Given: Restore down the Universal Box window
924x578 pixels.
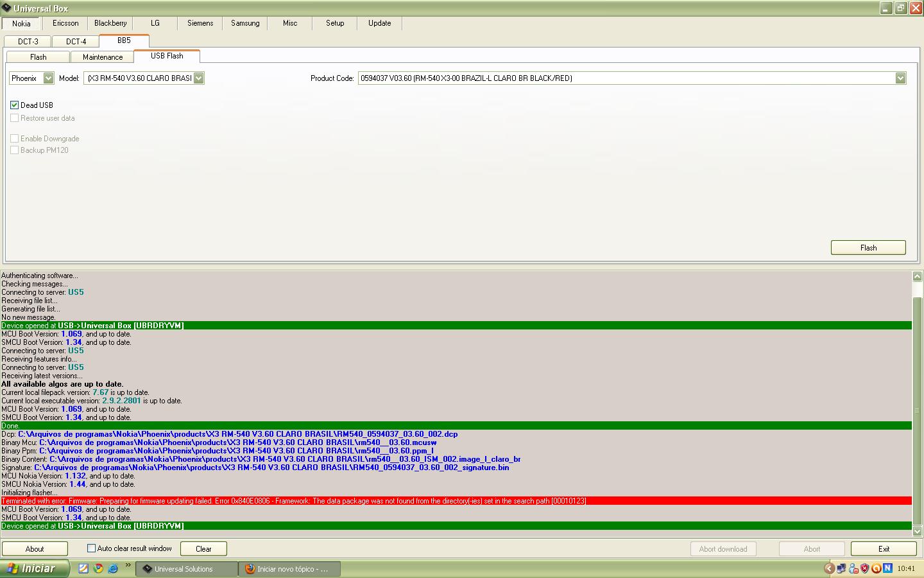Looking at the screenshot, I should pos(901,8).
